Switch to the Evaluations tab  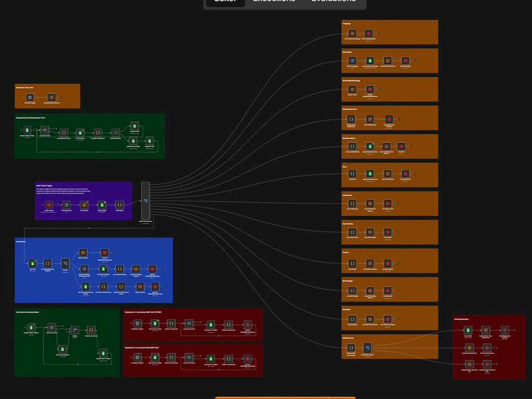coord(334,1)
